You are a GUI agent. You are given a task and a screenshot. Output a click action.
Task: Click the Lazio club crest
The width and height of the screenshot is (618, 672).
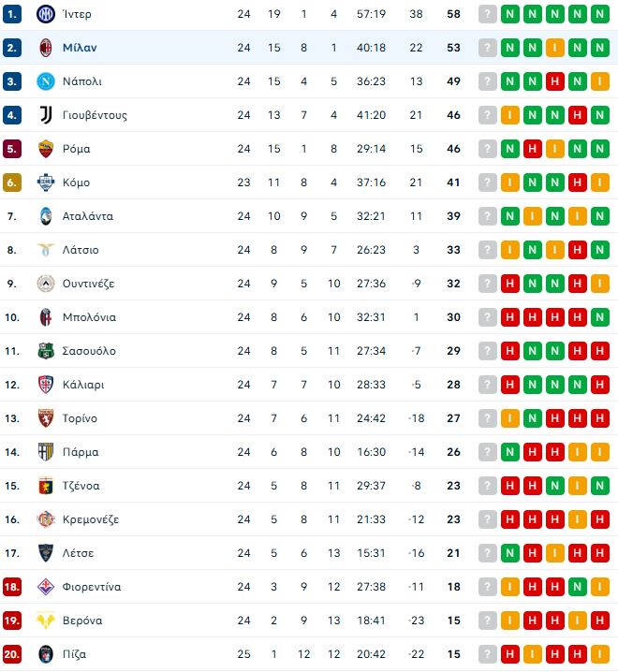(x=46, y=250)
